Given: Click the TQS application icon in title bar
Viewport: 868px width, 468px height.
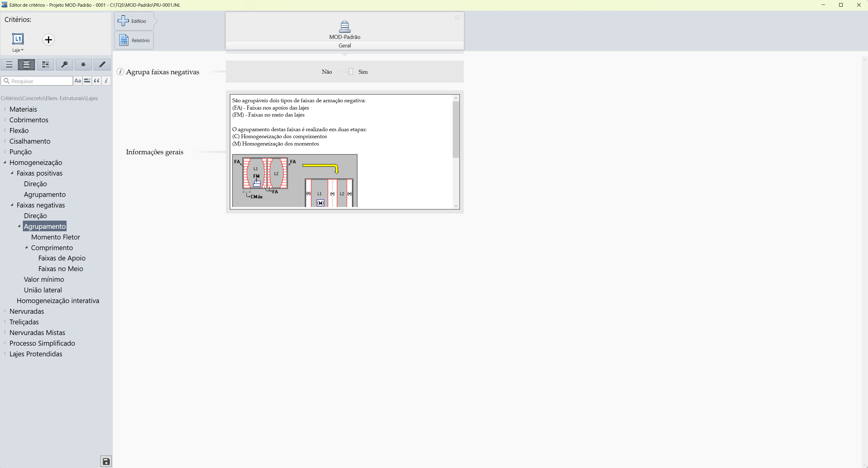Looking at the screenshot, I should (4, 5).
